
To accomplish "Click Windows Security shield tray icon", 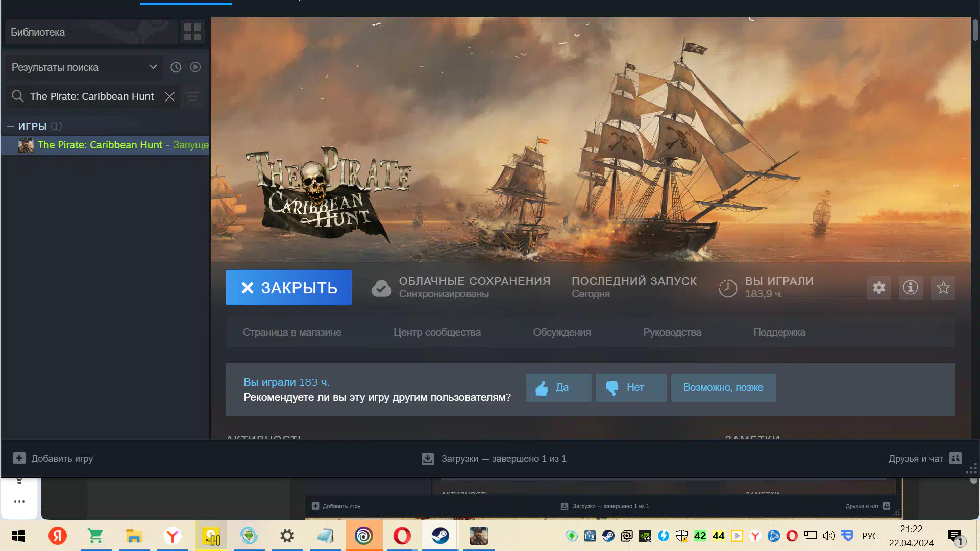I will 682,536.
